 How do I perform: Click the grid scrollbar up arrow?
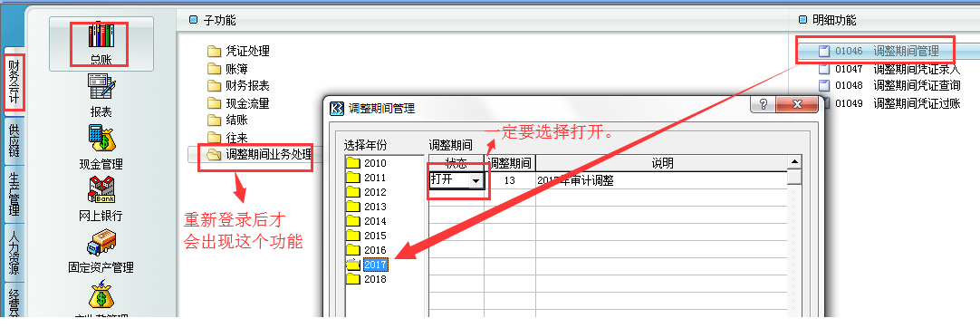pyautogui.click(x=794, y=162)
